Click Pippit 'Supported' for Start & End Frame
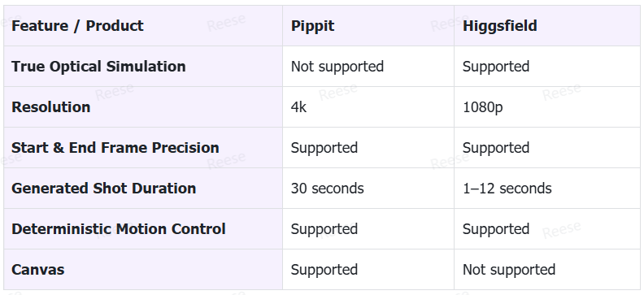644x295 pixels. click(324, 148)
